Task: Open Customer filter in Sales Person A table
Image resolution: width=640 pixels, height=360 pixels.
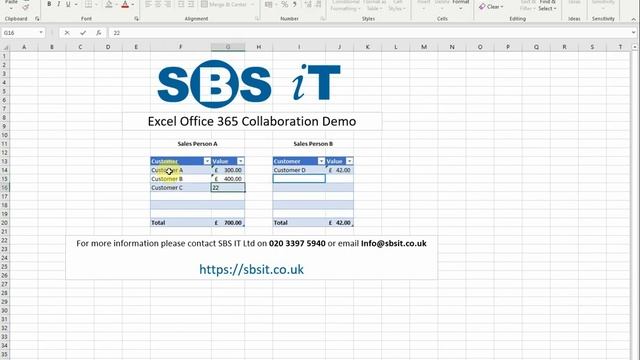Action: [x=207, y=161]
